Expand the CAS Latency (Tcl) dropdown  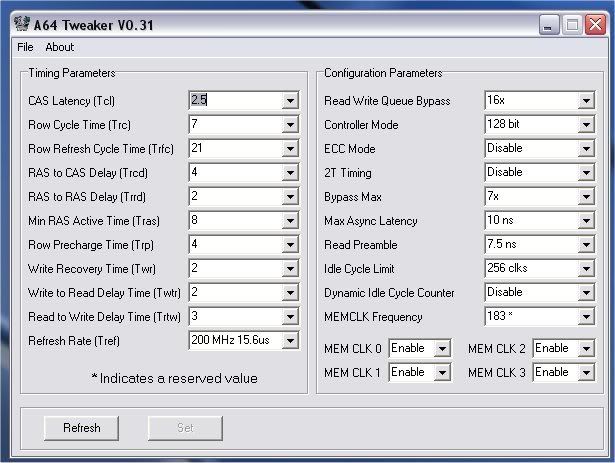(290, 100)
